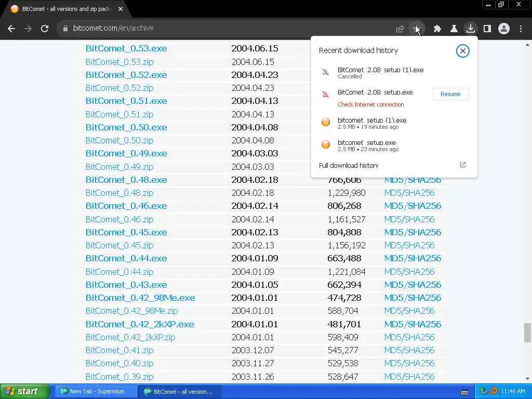
Task: Click the on-screen keyboard tray icon
Action: (x=464, y=392)
